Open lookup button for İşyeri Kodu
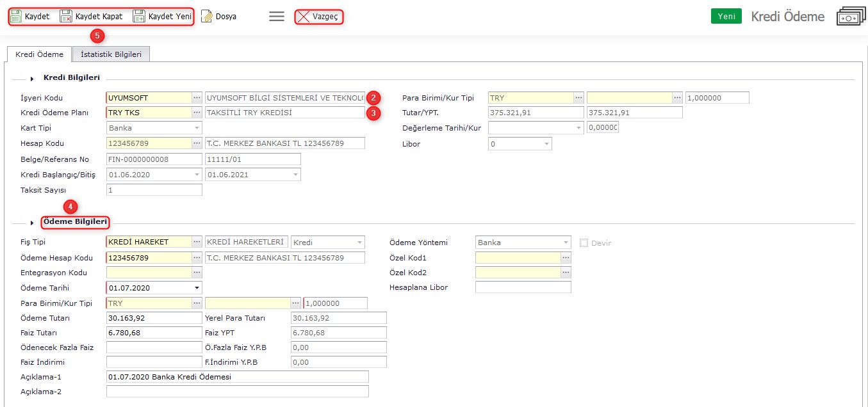Screen dimensions: 868x407 coord(197,98)
